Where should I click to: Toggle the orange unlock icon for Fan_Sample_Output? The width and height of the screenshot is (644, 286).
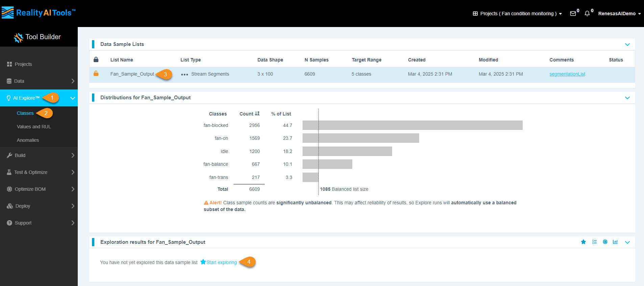96,74
